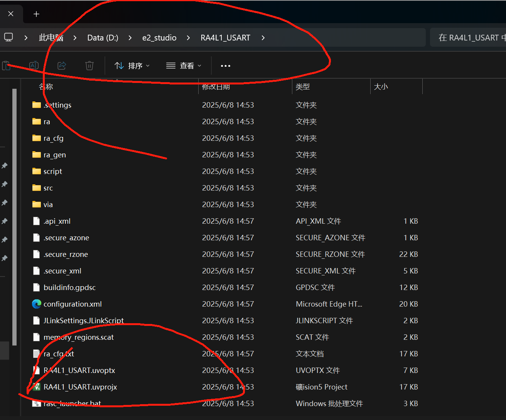The image size is (506, 420).
Task: Click the rename icon in toolbar
Action: coord(34,66)
